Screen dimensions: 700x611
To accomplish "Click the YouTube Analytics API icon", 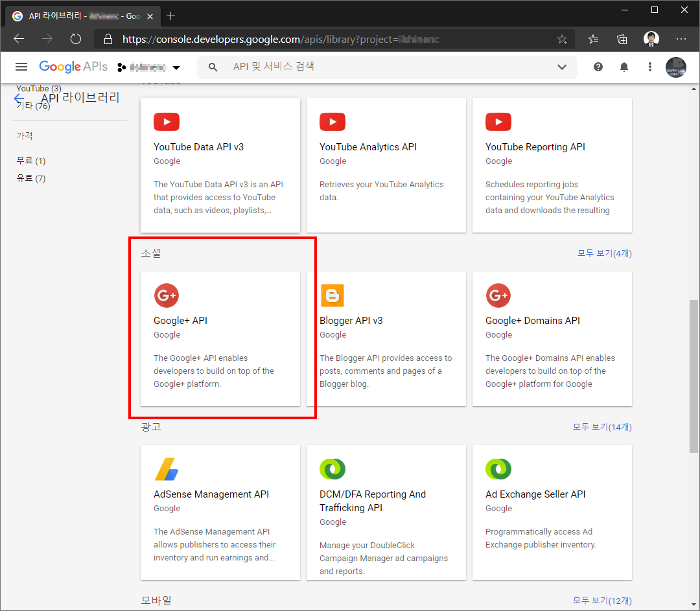I will 332,122.
